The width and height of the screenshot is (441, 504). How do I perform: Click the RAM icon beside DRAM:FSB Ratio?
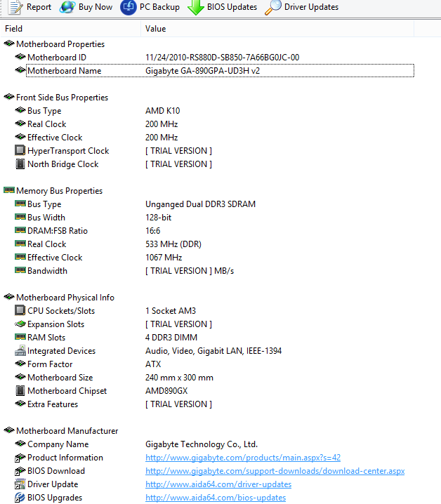[x=20, y=230]
